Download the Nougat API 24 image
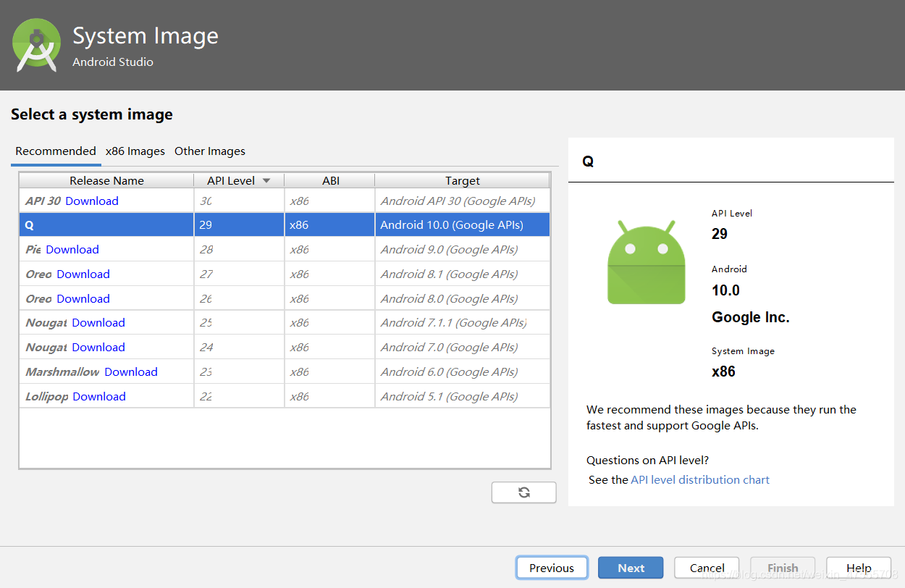This screenshot has height=588, width=905. [x=98, y=347]
